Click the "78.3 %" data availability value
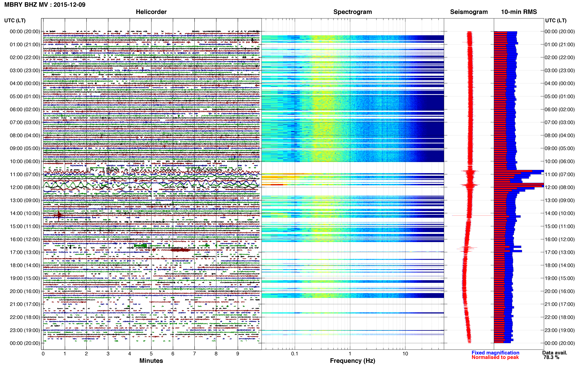This screenshot has height=368, width=588. pyautogui.click(x=551, y=357)
